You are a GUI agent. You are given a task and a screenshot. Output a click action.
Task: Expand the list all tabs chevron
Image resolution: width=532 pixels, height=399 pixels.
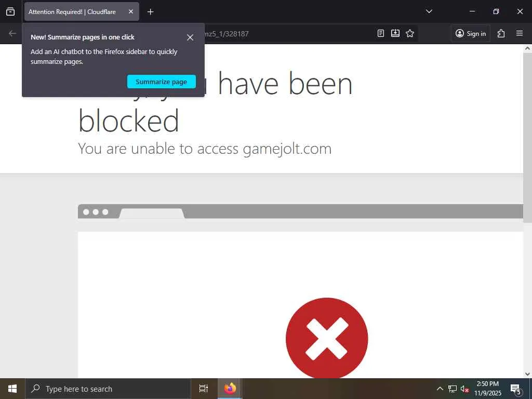429,11
